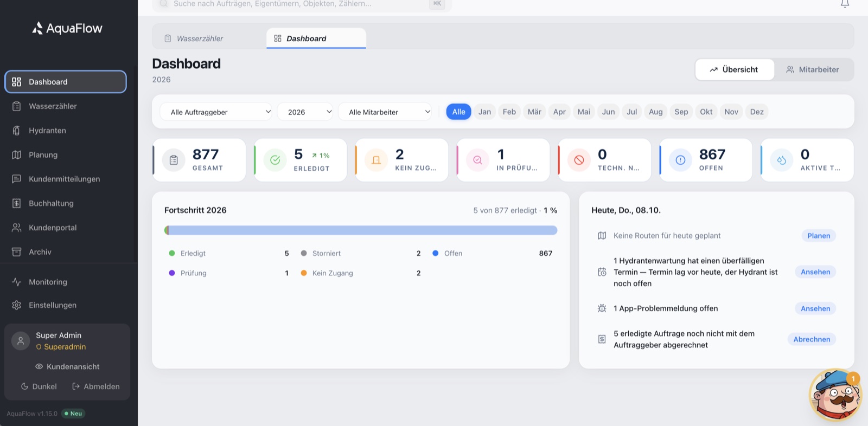Click the clipboard icon on Gesamt card

174,160
